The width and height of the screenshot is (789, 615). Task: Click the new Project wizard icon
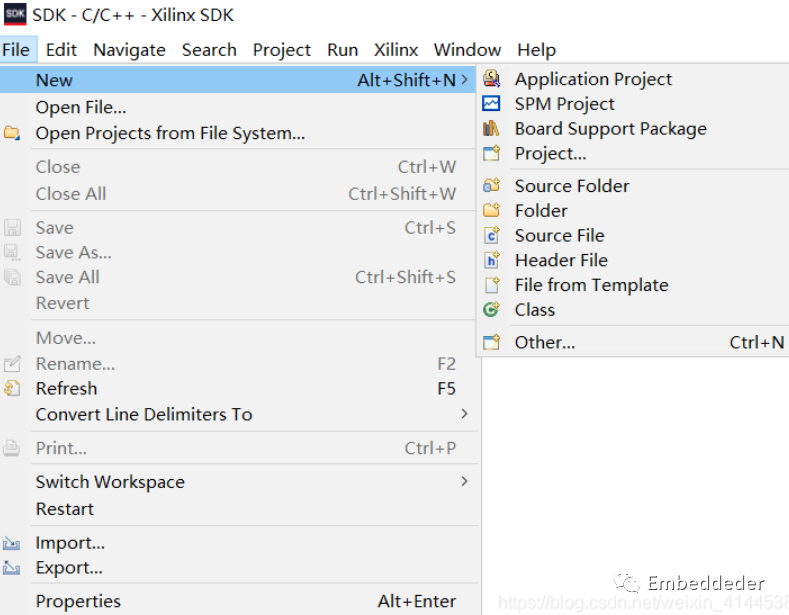pyautogui.click(x=491, y=153)
